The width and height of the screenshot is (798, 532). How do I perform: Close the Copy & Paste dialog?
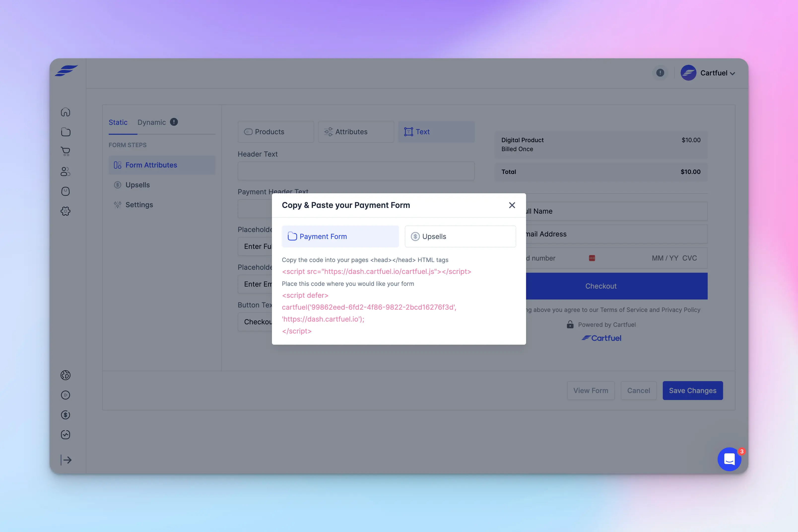tap(512, 205)
